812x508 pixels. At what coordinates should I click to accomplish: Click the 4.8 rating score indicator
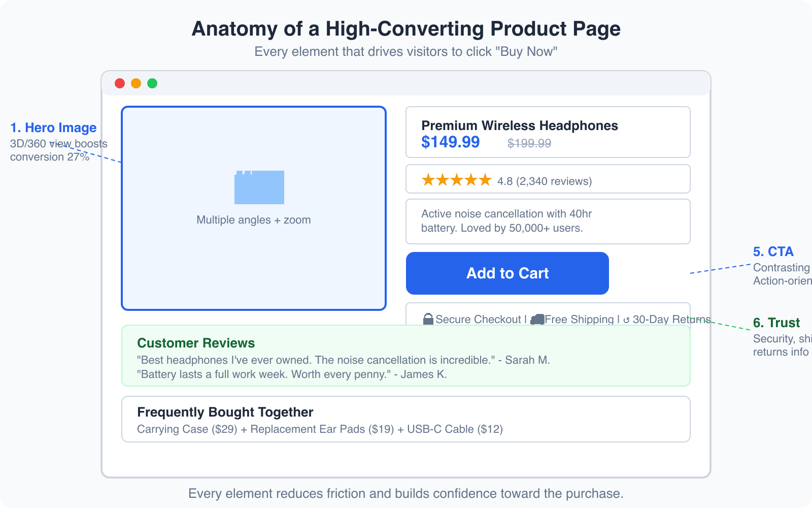505,180
